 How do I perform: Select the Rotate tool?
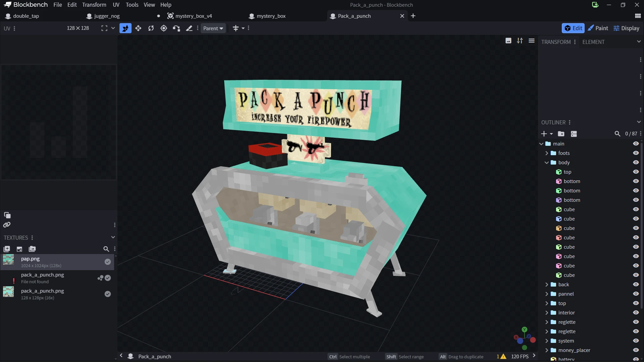point(151,28)
